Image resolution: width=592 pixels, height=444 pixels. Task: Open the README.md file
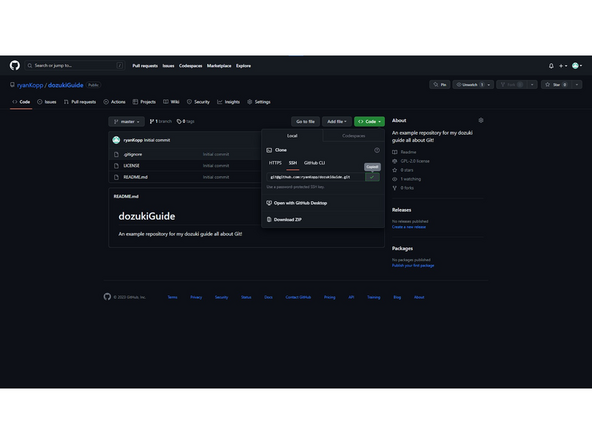point(136,177)
